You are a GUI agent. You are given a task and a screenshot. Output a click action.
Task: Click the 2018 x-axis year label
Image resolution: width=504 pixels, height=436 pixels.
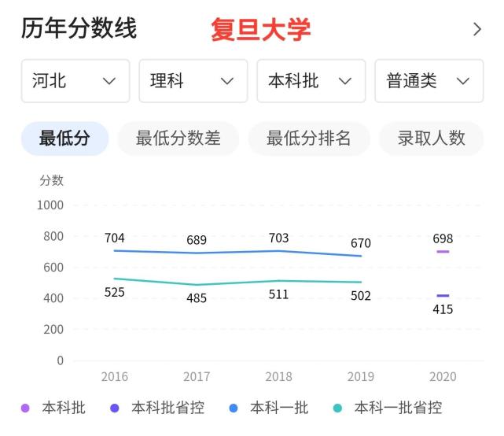pos(278,376)
